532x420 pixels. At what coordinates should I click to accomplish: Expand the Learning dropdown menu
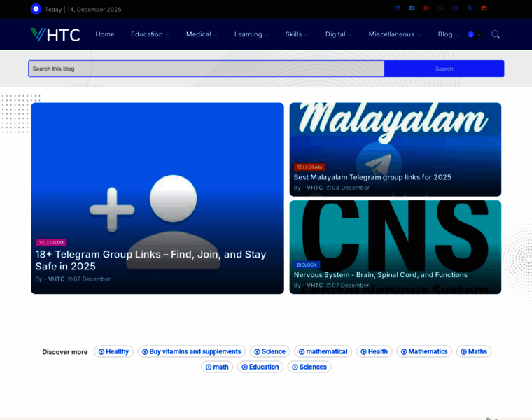[251, 34]
